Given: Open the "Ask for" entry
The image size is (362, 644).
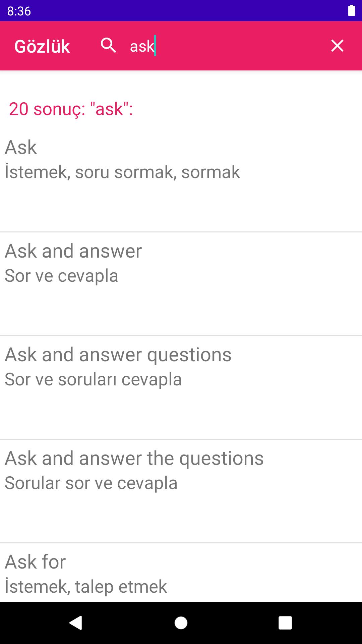Looking at the screenshot, I should (x=35, y=562).
